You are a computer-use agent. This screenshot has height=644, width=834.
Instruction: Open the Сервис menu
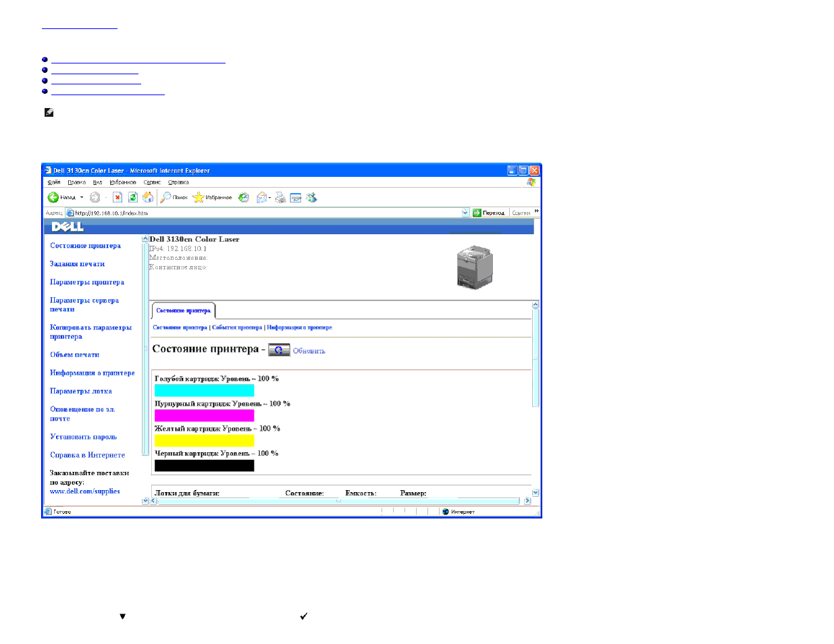point(152,182)
